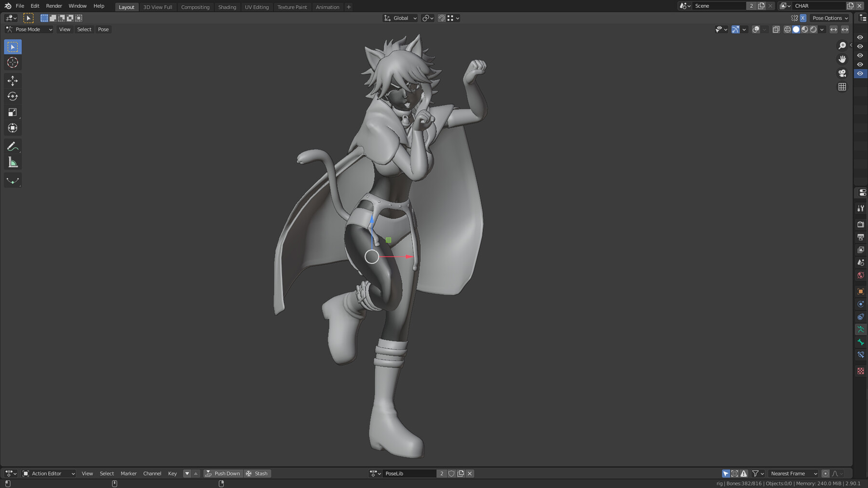Screen dimensions: 868x488
Task: Open the selectability and visibility dropdown
Action: click(721, 29)
